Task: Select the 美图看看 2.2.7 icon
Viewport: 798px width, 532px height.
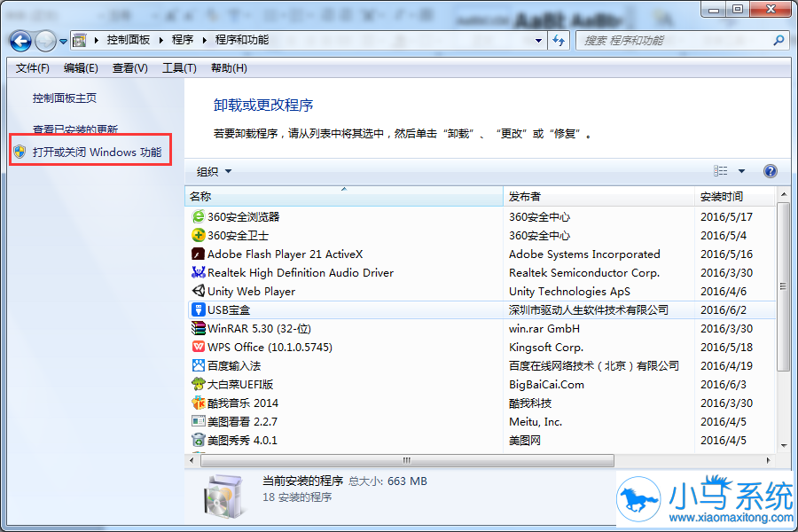Action: point(198,421)
